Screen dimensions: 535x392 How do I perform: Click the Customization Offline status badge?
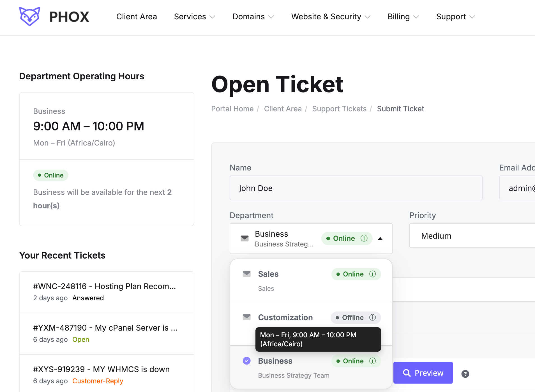tap(356, 317)
